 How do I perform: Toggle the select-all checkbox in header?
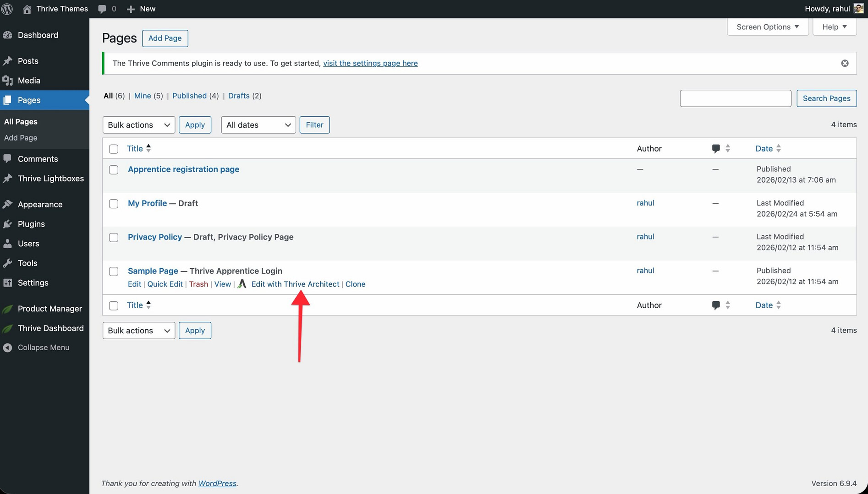click(114, 149)
